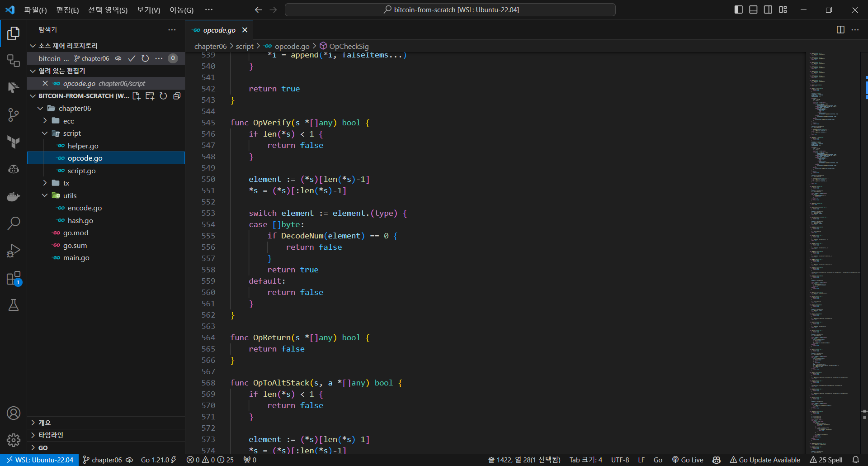Close the opcode.go editor tab
868x466 pixels.
point(245,30)
